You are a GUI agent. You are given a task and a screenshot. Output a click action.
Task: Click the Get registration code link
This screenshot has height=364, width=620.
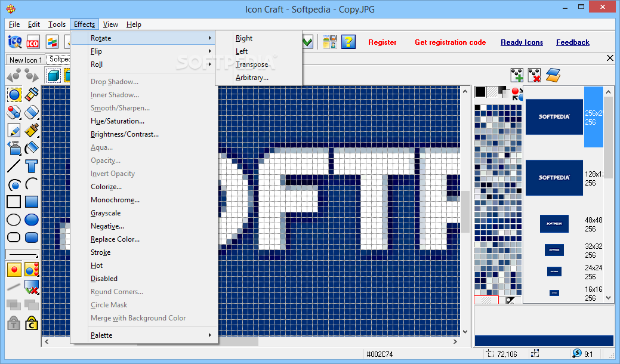click(451, 42)
